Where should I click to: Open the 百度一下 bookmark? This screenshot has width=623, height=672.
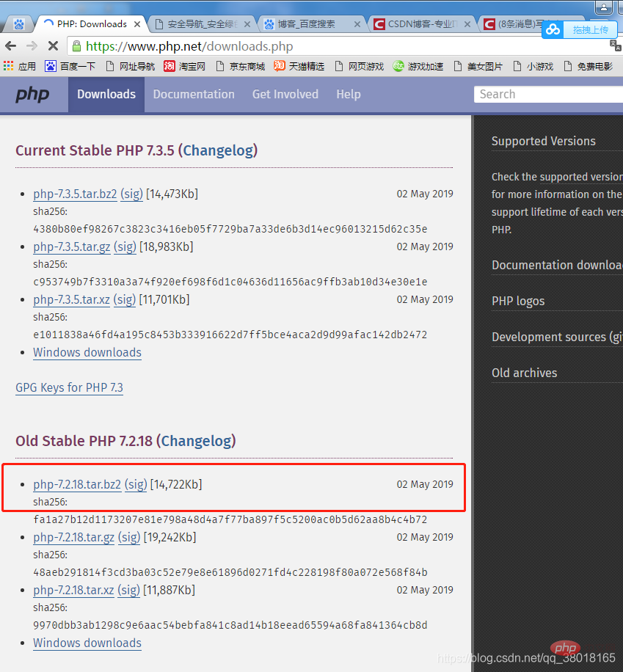(70, 66)
